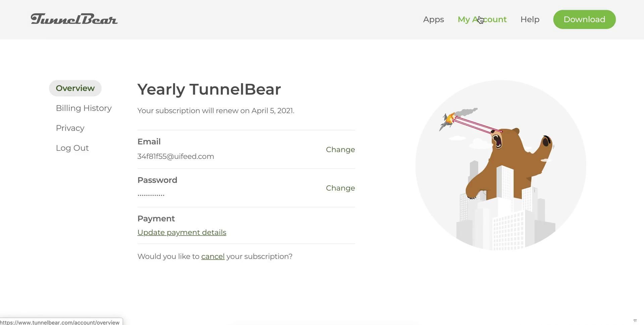
Task: Go to My Account in the header
Action: (482, 19)
